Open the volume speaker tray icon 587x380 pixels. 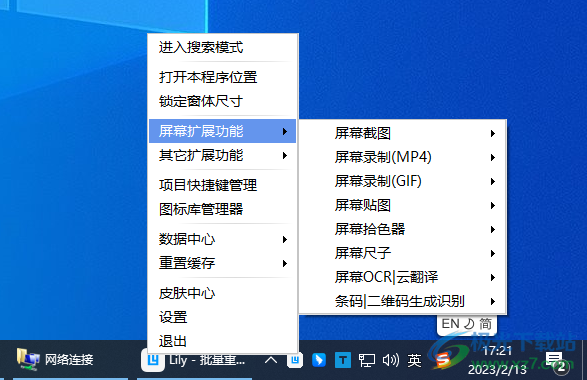(390, 360)
